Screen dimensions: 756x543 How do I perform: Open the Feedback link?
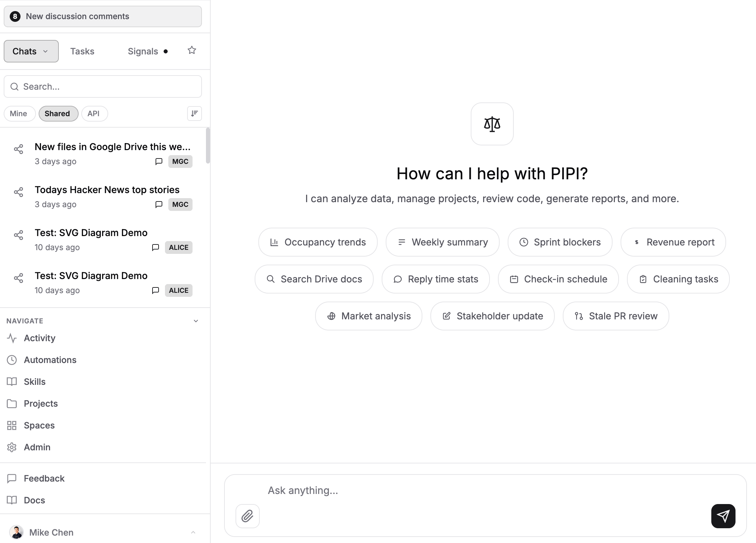(x=103, y=479)
